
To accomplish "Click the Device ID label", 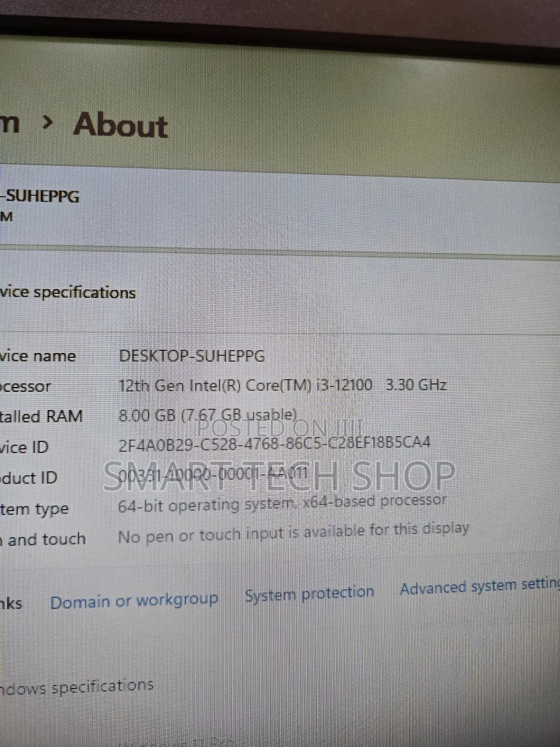I will pos(24,447).
